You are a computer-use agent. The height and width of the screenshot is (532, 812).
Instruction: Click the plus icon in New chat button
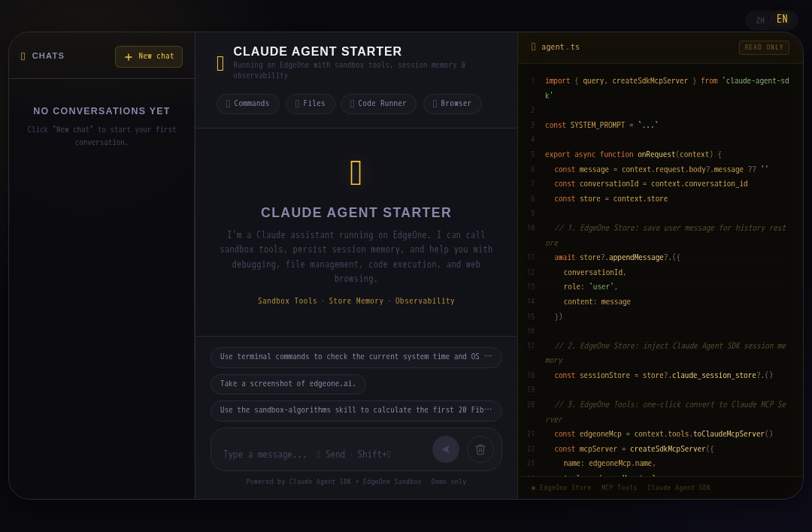[x=129, y=56]
